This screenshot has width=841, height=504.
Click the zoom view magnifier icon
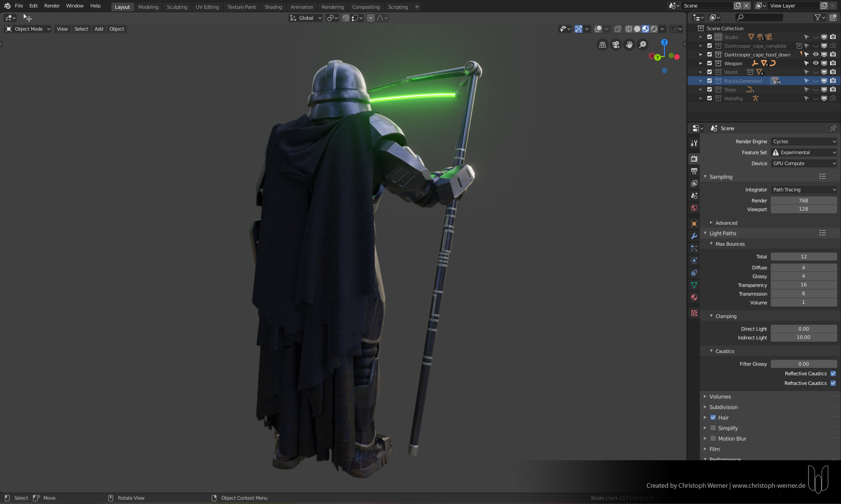[x=642, y=45]
